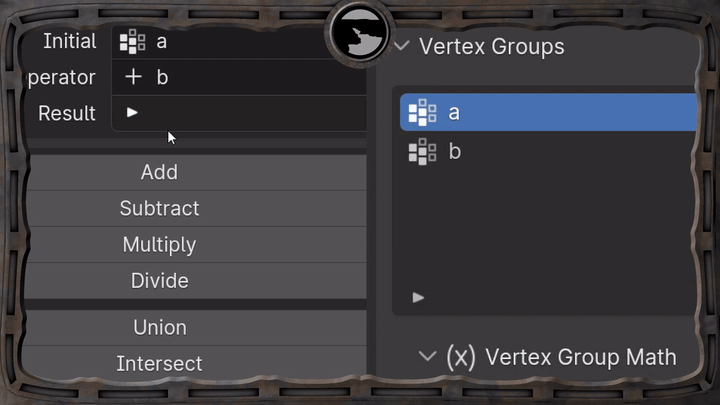Collapse the Vertex Group Math panel
720x405 pixels.
click(428, 357)
